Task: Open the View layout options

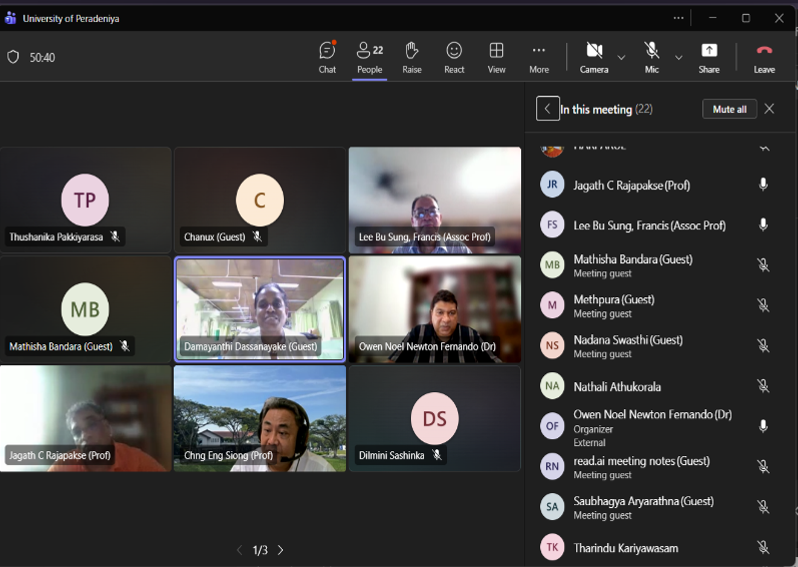Action: [496, 58]
